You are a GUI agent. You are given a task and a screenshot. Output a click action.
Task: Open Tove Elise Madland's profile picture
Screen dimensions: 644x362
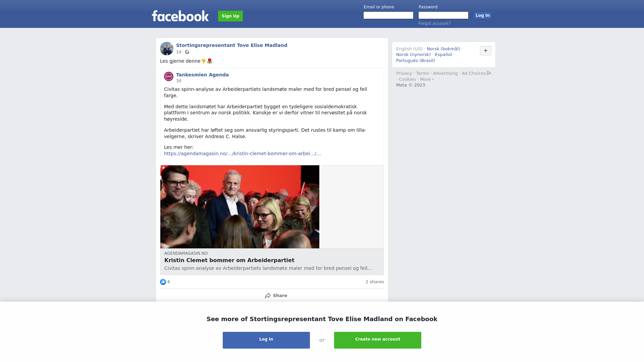click(167, 49)
